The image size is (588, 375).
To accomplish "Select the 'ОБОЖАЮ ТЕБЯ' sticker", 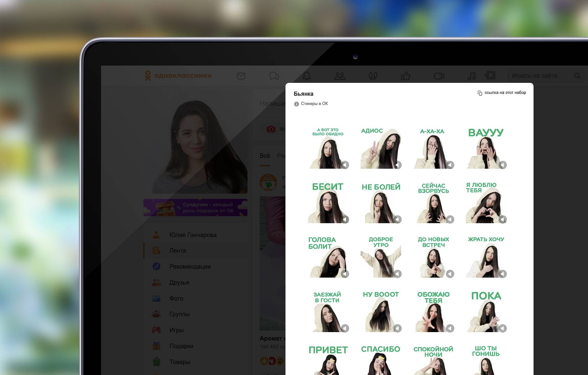I will [x=433, y=312].
